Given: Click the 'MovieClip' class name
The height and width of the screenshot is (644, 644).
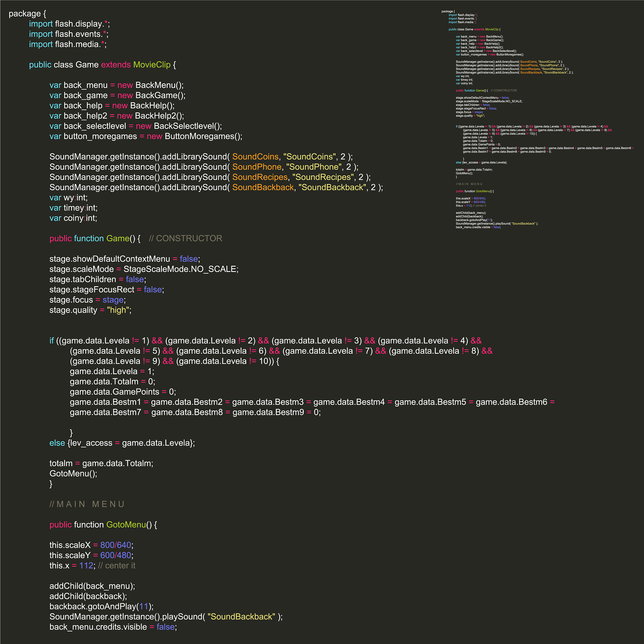Looking at the screenshot, I should (152, 65).
